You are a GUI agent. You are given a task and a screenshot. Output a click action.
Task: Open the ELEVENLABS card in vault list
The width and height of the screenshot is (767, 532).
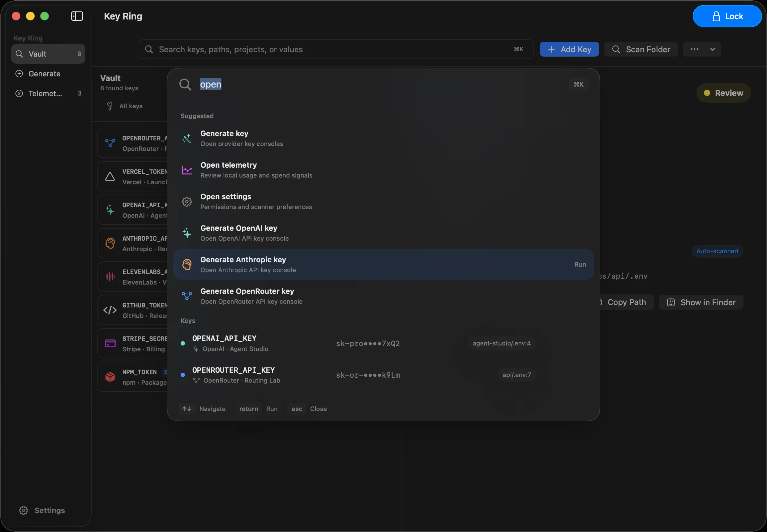pos(133,276)
